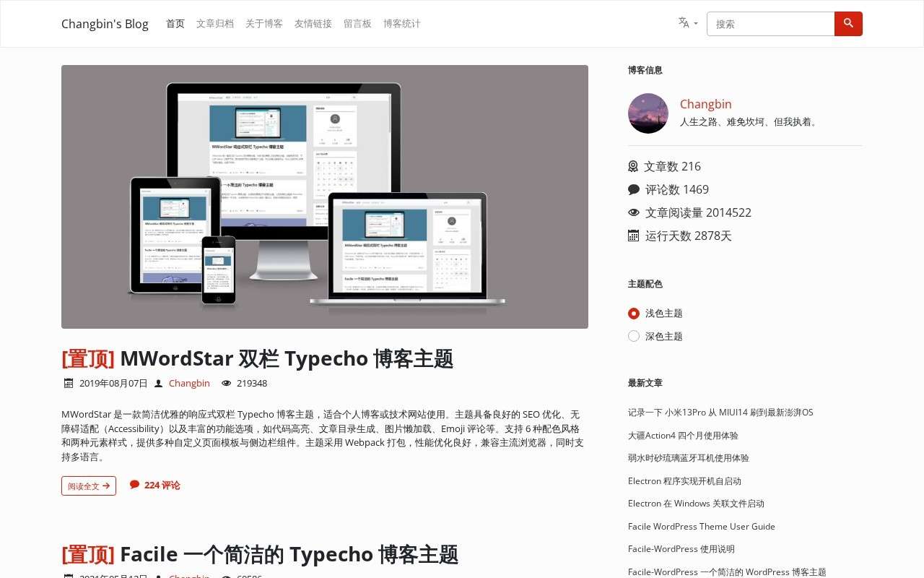This screenshot has height=578, width=924.
Task: Open the 博客统计 nav item
Action: (x=401, y=24)
